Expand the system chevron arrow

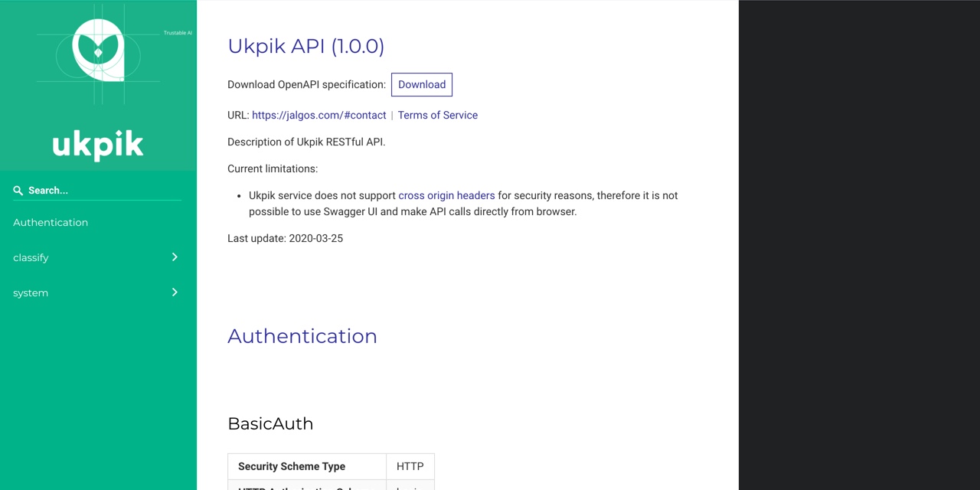pos(175,292)
